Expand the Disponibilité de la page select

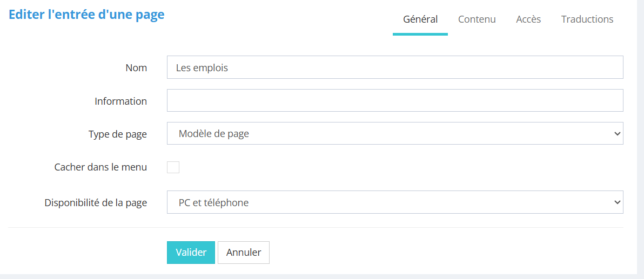coord(394,202)
